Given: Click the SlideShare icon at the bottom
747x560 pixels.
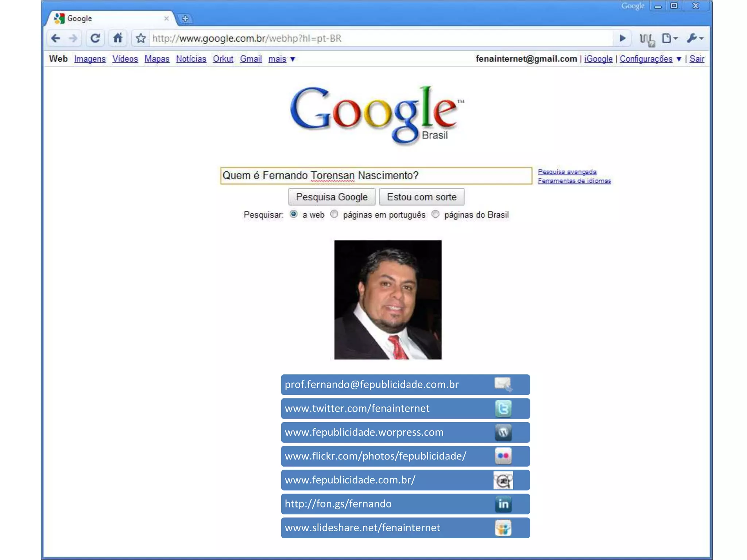Looking at the screenshot, I should (x=503, y=528).
